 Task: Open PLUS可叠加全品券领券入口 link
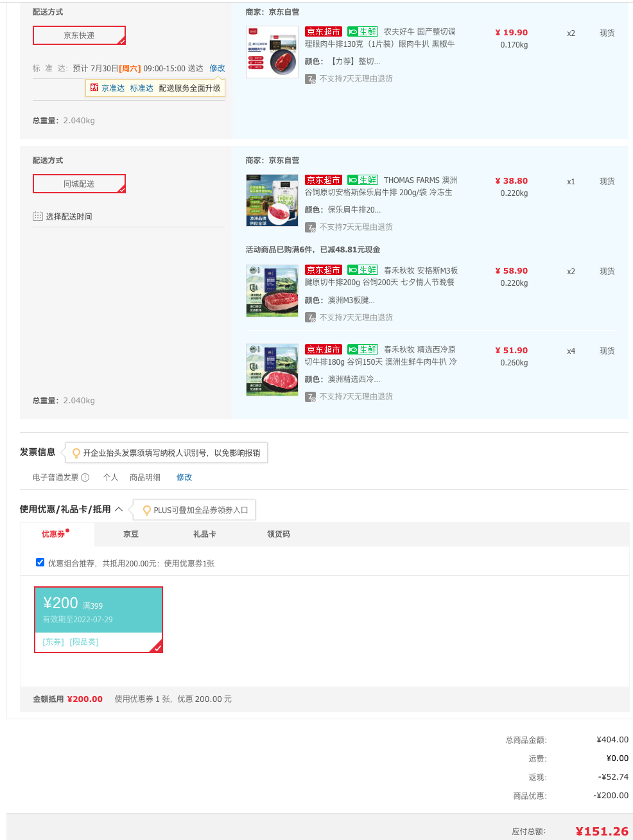[201, 510]
